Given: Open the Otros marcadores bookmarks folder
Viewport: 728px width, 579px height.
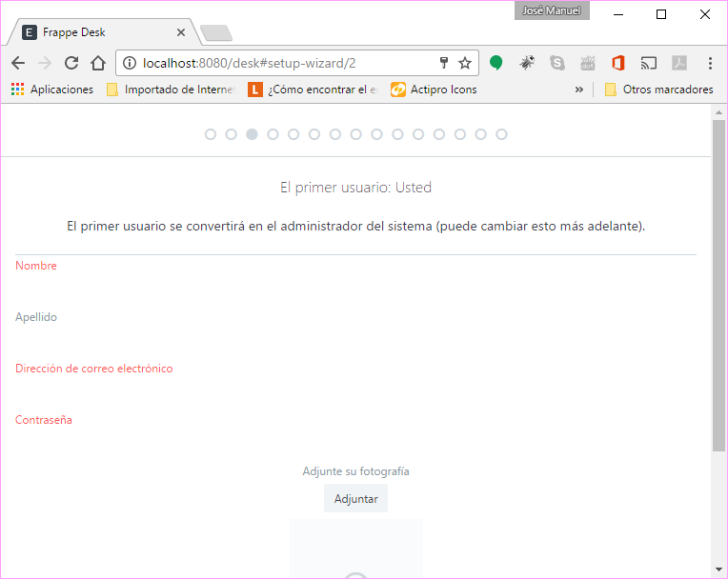Looking at the screenshot, I should point(658,90).
